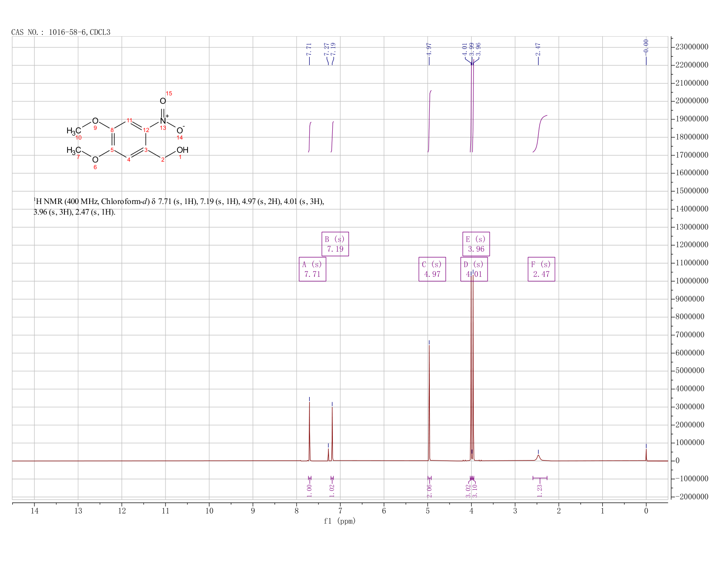Click the peak label 4.97 at top
The width and height of the screenshot is (728, 563).
(429, 49)
